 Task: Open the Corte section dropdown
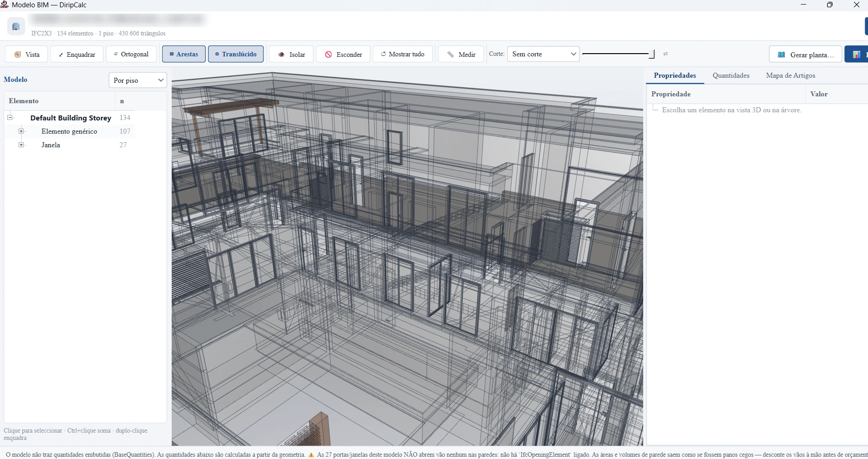(543, 54)
